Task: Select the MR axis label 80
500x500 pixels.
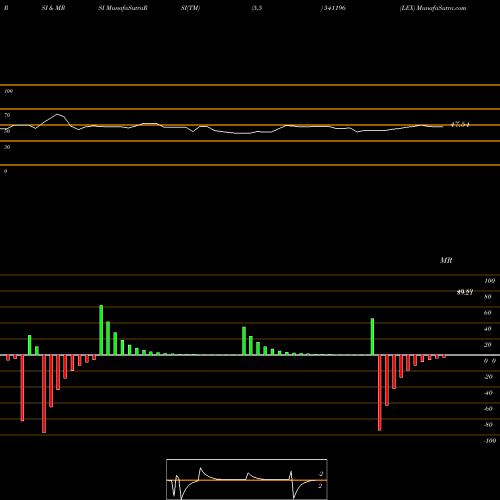Action: (487, 297)
